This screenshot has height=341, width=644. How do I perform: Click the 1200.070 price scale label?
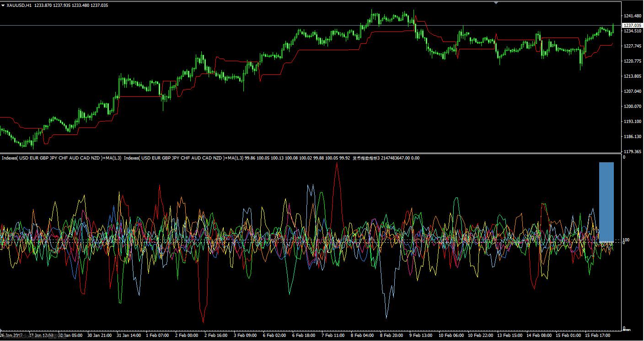coord(632,107)
